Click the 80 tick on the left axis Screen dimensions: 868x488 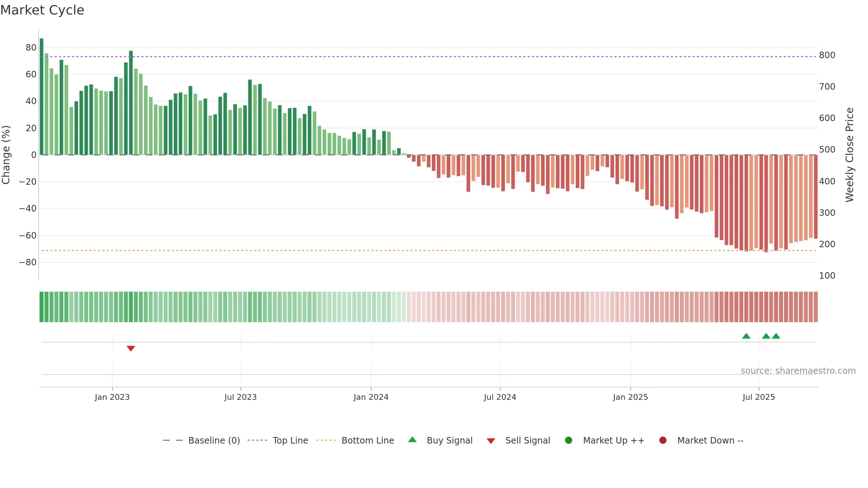point(31,47)
